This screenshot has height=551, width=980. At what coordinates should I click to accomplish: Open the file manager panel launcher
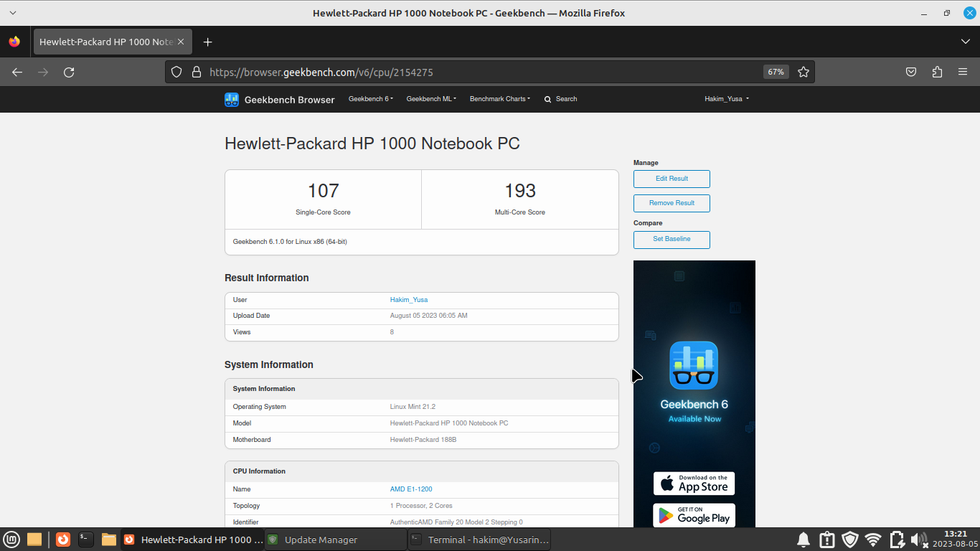pos(109,540)
